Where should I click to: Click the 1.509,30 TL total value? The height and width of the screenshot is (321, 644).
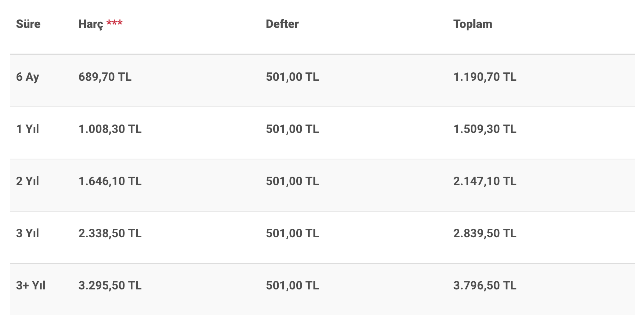pos(485,129)
